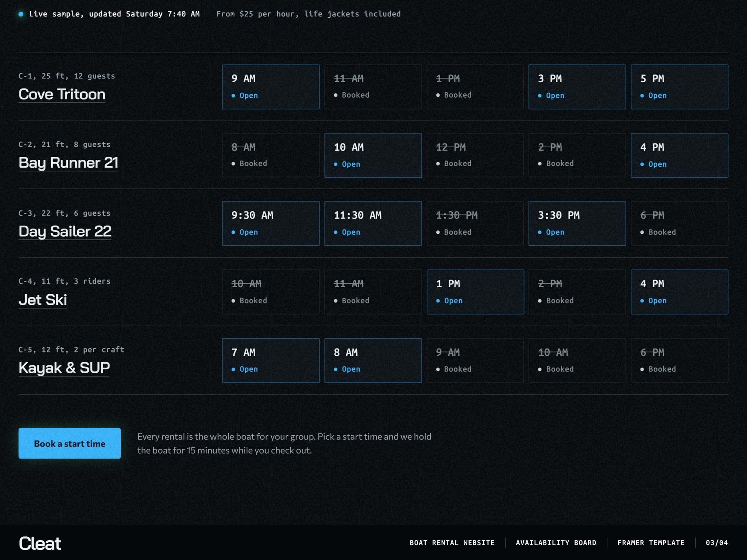Click the booked 10 AM Jet Ski slot
The height and width of the screenshot is (560, 747).
(271, 292)
